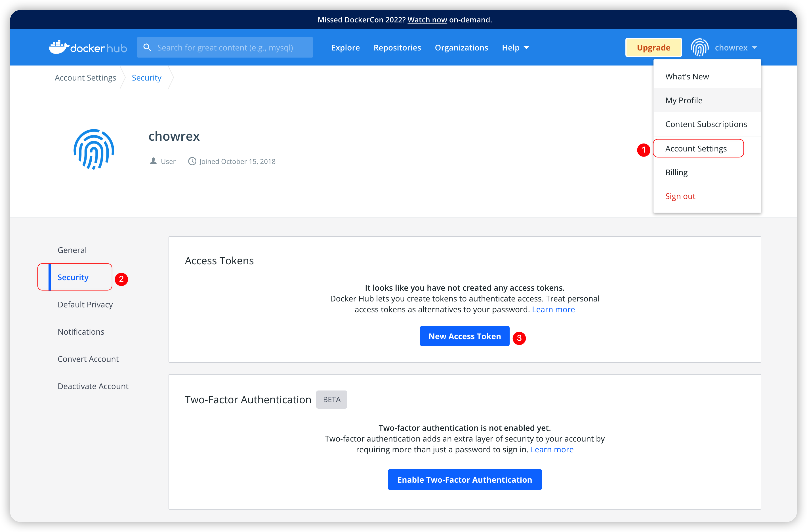Click the fingerprint avatar in the navbar

pyautogui.click(x=699, y=48)
